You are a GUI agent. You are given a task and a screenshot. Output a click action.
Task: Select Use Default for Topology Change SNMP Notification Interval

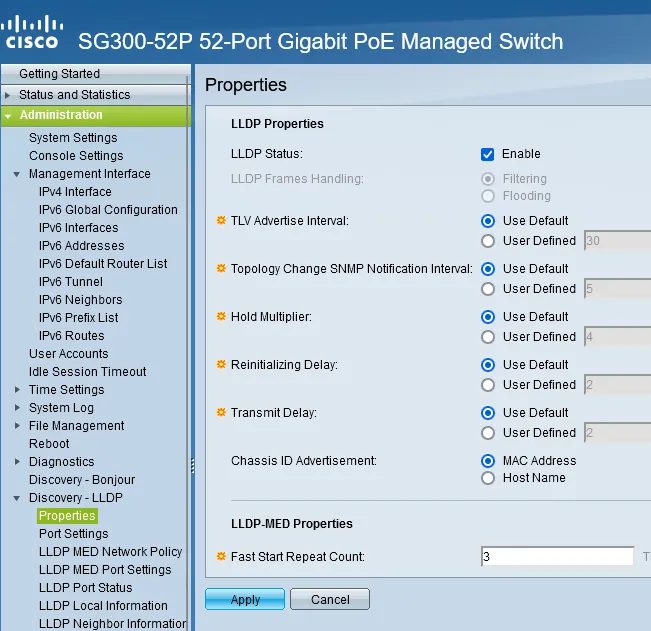(488, 269)
